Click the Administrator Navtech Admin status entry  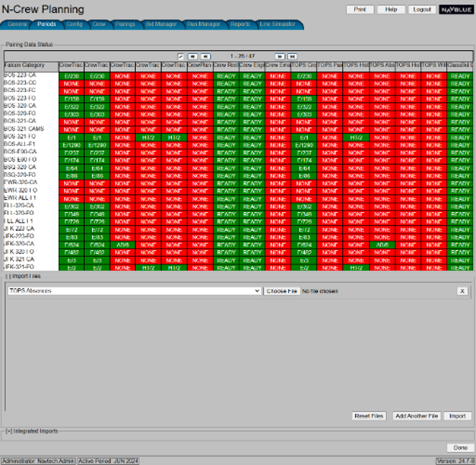38,461
